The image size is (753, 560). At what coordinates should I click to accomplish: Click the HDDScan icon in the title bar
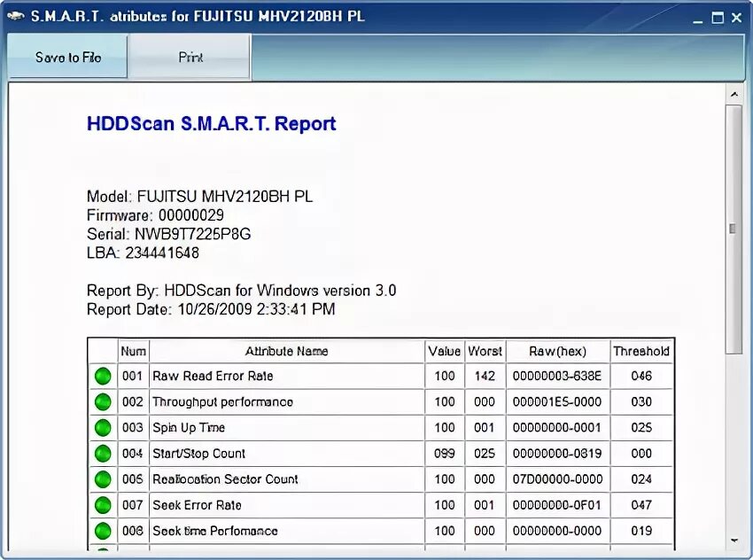click(15, 16)
